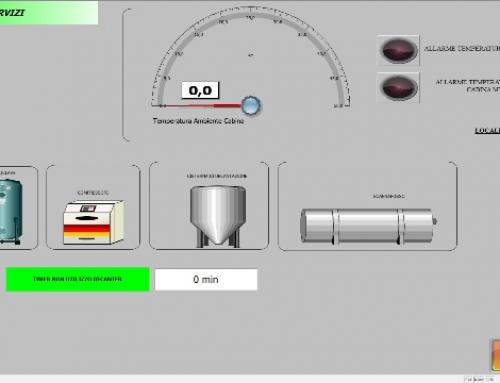Image resolution: width=500 pixels, height=383 pixels.
Task: Click the blue round knob on gauge needle
Action: [251, 105]
